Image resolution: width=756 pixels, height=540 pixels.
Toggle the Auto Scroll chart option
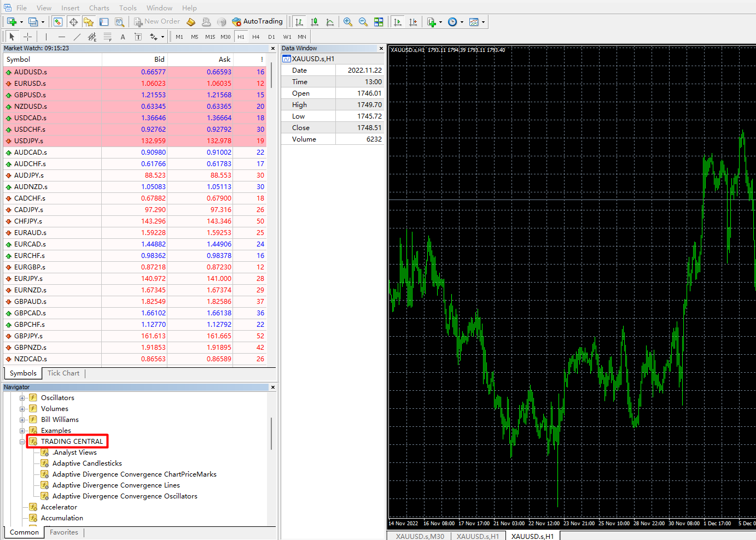[x=398, y=22]
